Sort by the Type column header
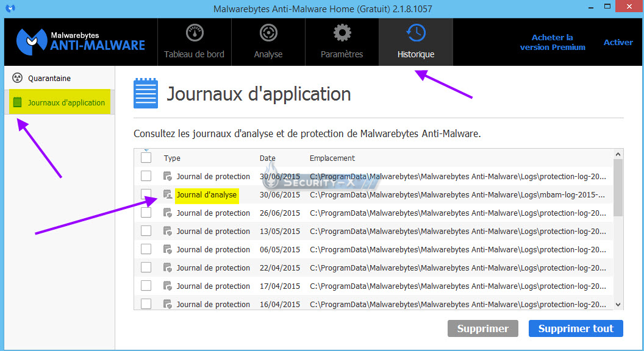The image size is (644, 351). tap(172, 158)
